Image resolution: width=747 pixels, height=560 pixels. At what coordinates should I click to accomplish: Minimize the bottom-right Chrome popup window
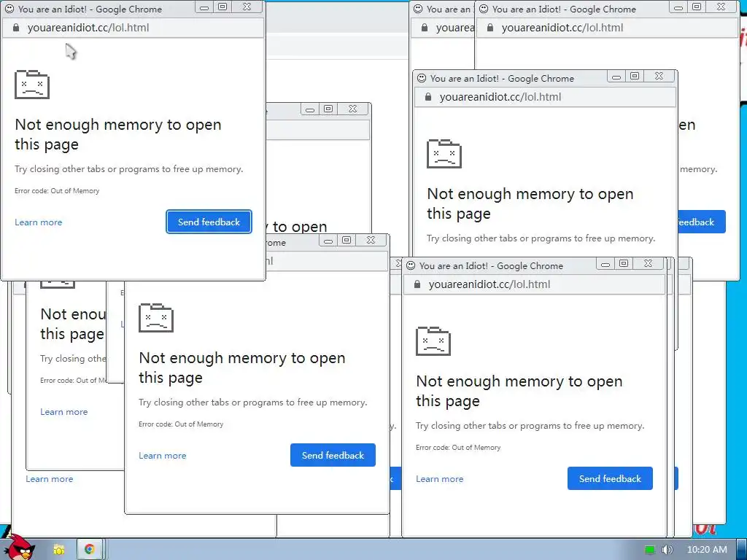605,264
